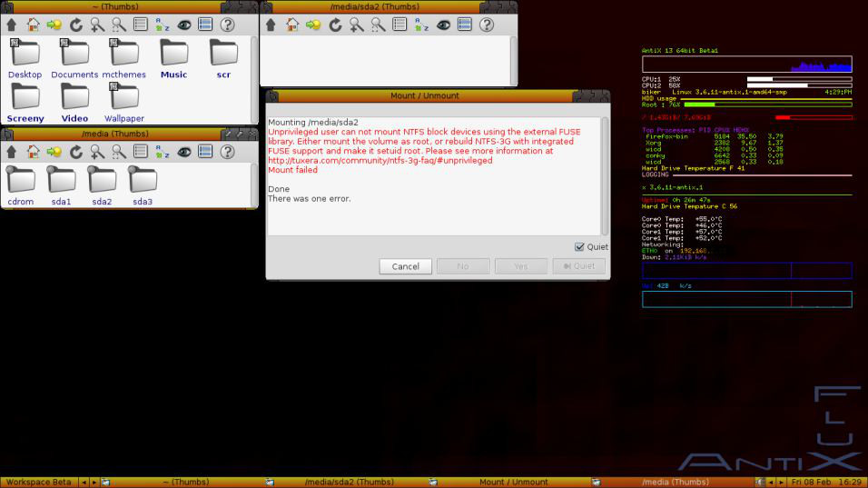Zoom out icons in ~ (Thumbs) window

119,25
